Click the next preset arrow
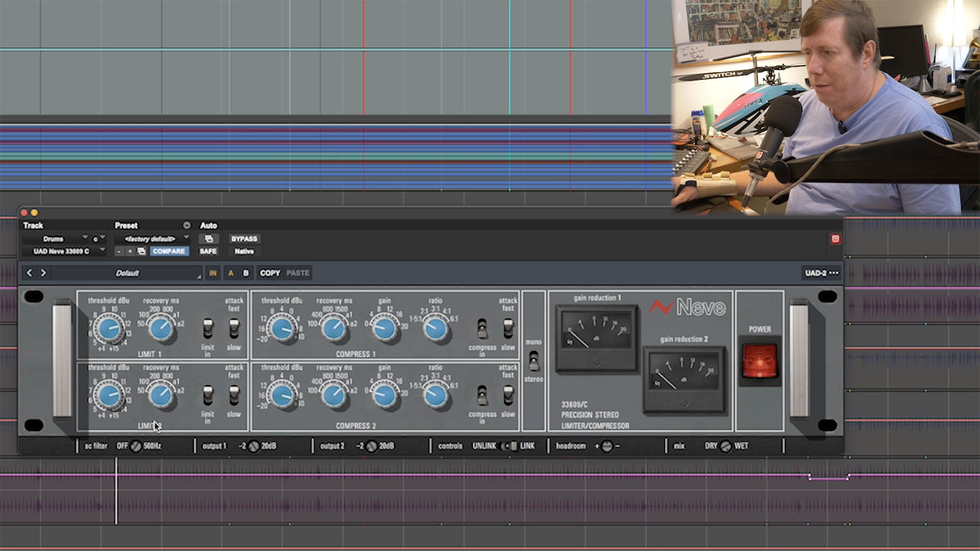The image size is (980, 551). pyautogui.click(x=43, y=273)
